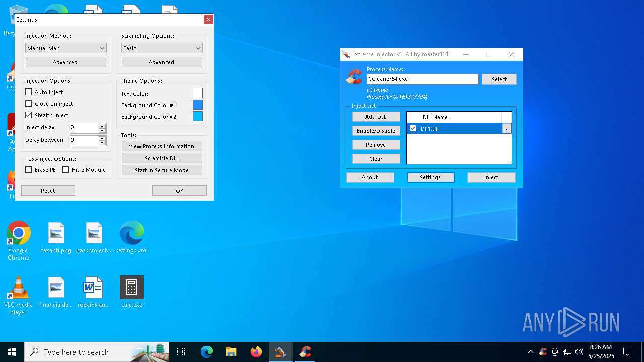Show hidden system tray icons

coord(530,352)
